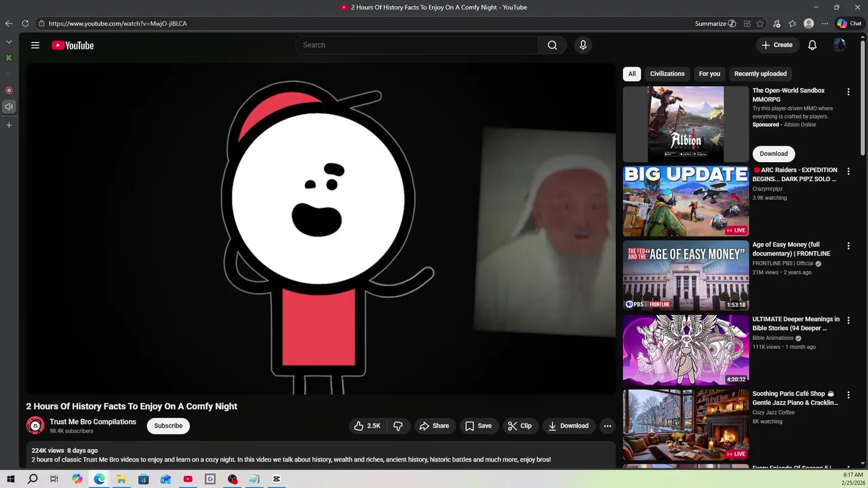Click the browser address bar URL
868x488 pixels.
coord(117,24)
